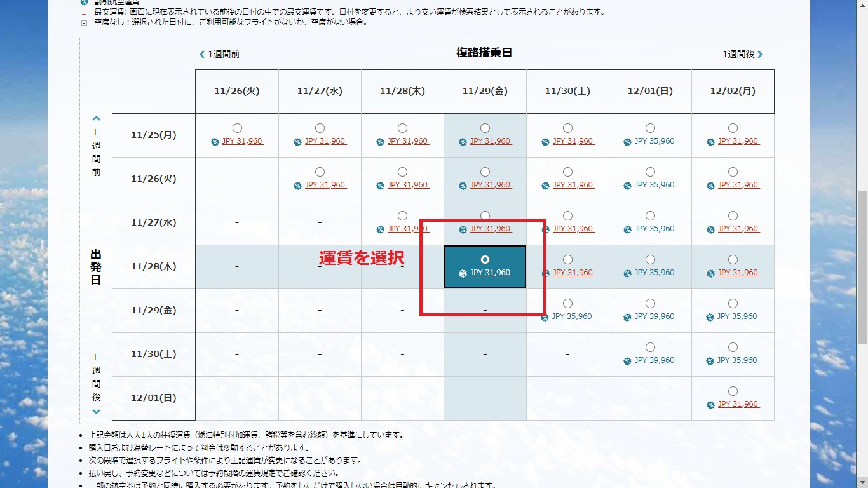Viewport: 868px width, 488px height.
Task: Click JPY 35,960 fare for 11/26 departure, 12/01 return
Action: pos(654,185)
